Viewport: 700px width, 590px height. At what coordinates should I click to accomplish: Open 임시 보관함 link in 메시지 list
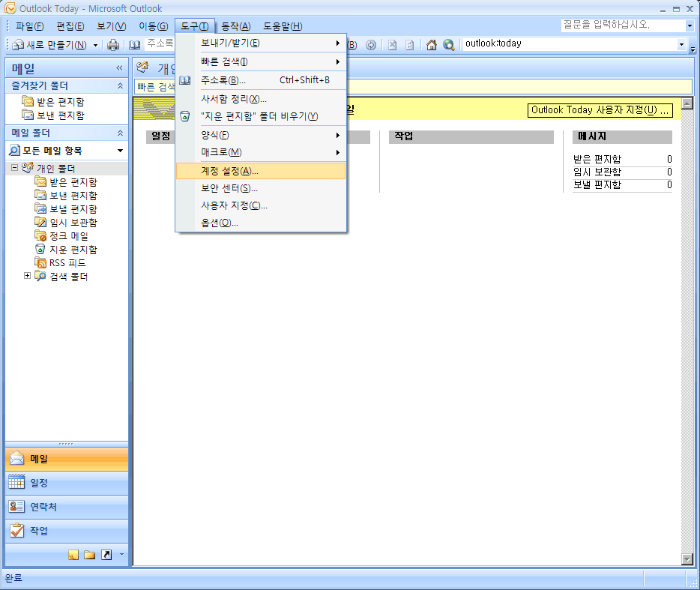(x=597, y=172)
